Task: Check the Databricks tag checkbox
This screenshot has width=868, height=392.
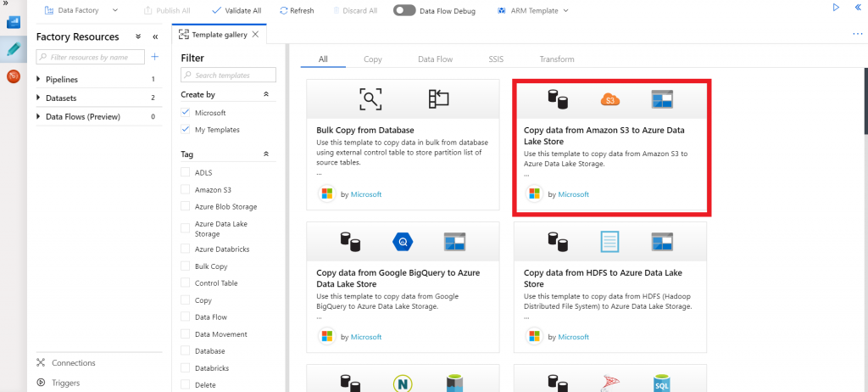Action: [x=186, y=368]
